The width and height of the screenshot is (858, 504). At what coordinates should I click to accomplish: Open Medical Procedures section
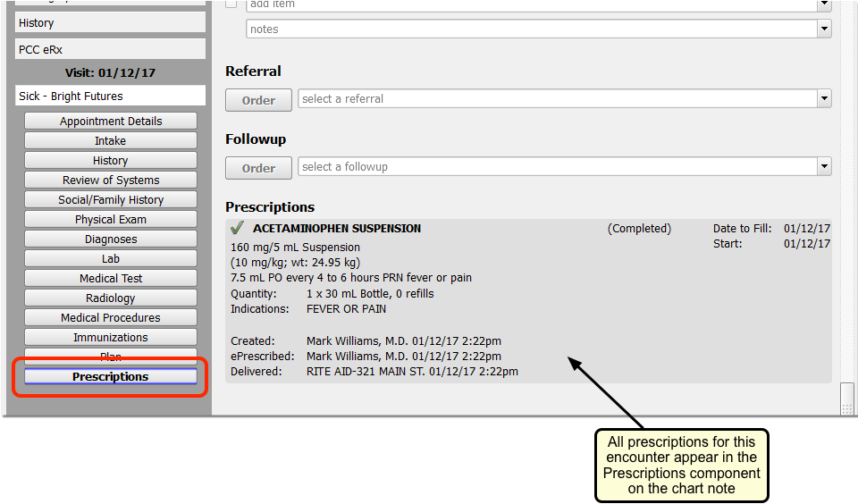[x=111, y=318]
